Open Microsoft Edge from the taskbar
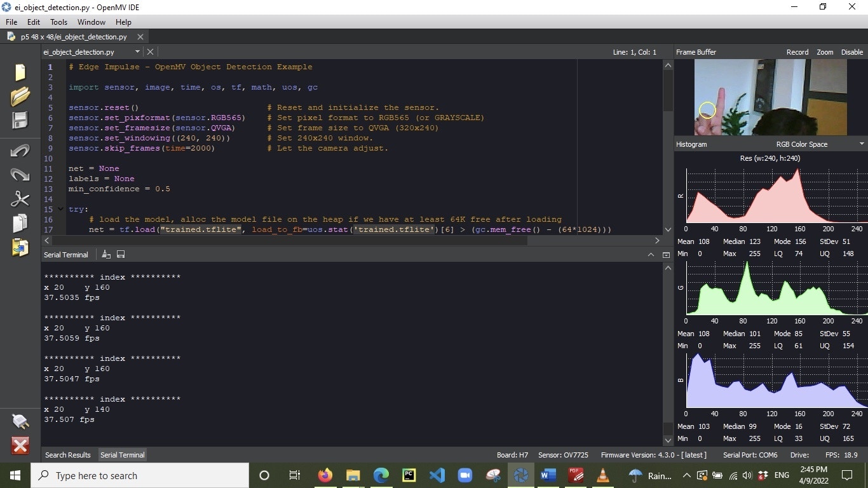The height and width of the screenshot is (488, 868). pos(381,475)
